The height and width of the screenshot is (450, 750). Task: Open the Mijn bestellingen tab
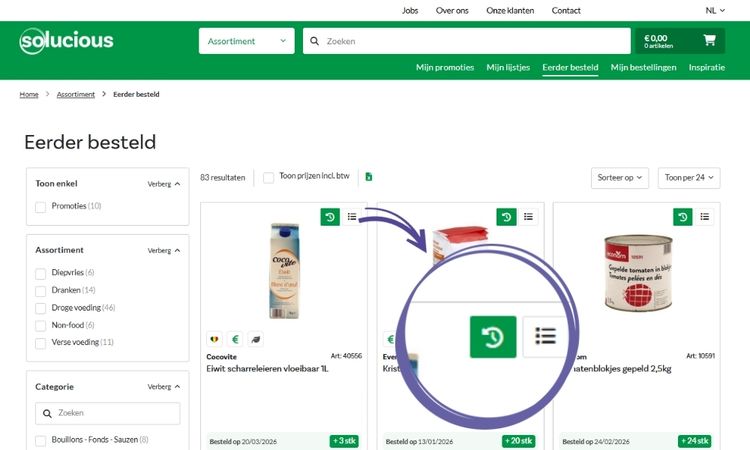pos(643,68)
